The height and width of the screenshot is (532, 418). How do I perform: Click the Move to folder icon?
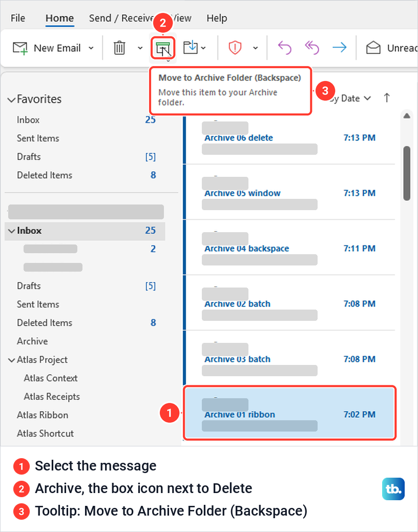pyautogui.click(x=190, y=47)
